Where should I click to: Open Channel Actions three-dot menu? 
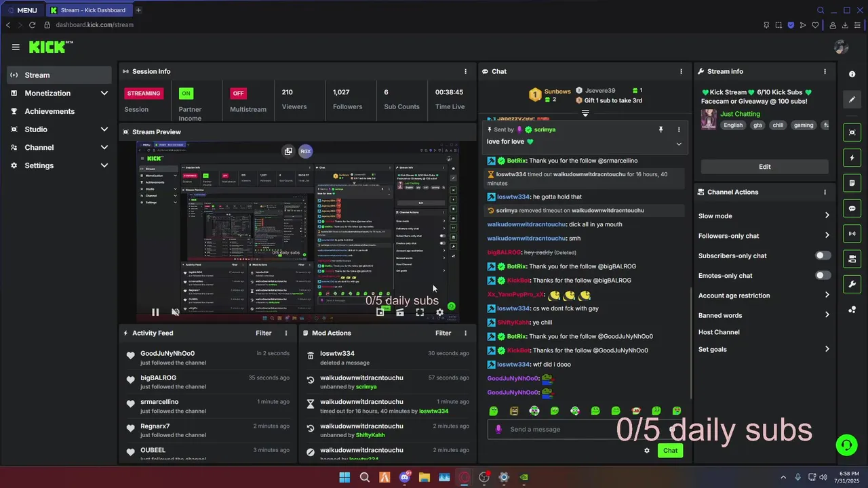pyautogui.click(x=825, y=192)
